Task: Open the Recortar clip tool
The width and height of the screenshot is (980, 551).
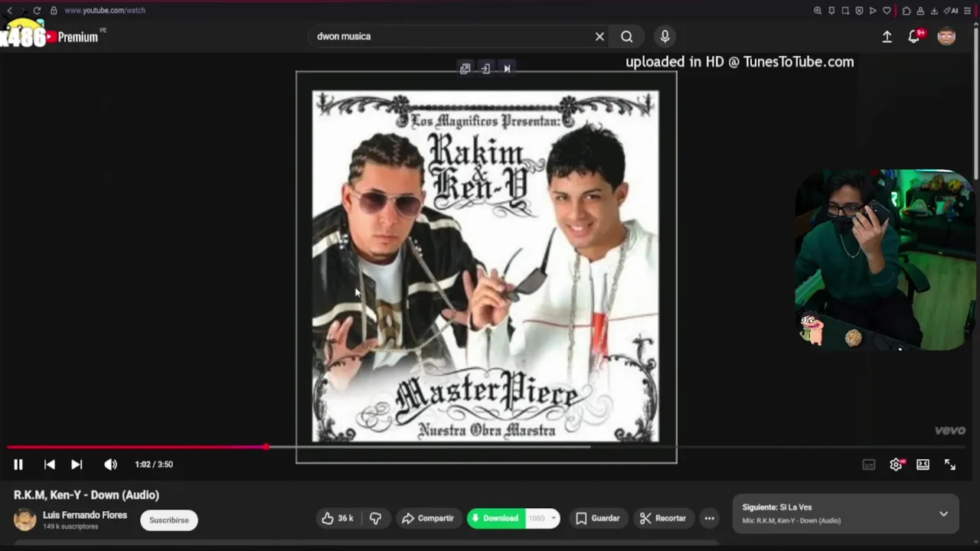Action: (x=663, y=518)
